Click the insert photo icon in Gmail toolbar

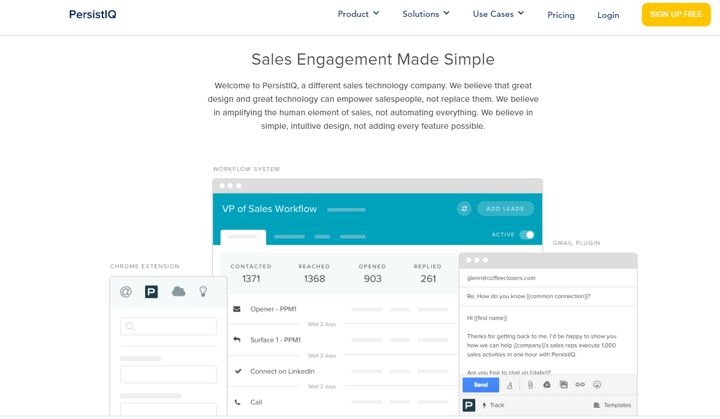coord(563,385)
